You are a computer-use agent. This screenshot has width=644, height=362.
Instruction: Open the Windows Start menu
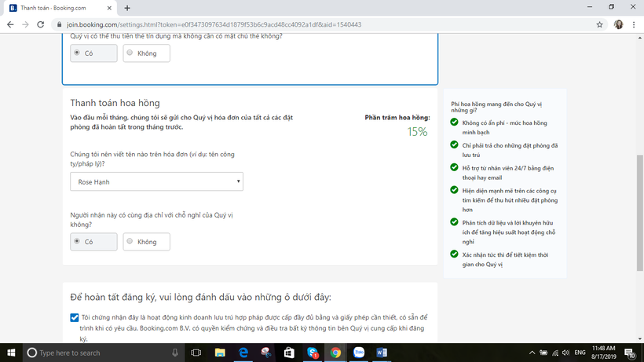11,353
